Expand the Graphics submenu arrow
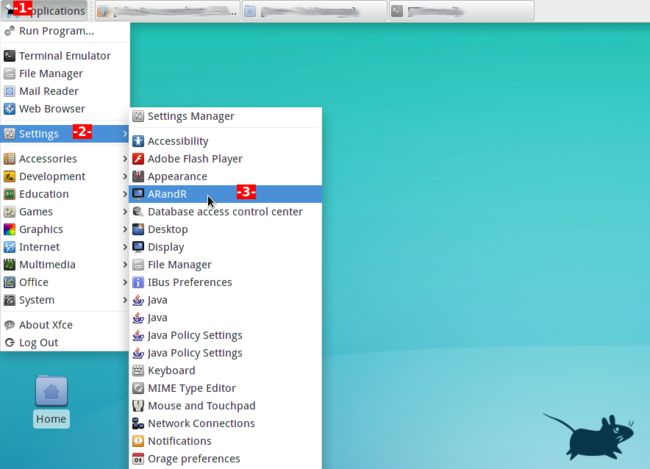Viewport: 650px width, 469px height. click(124, 229)
